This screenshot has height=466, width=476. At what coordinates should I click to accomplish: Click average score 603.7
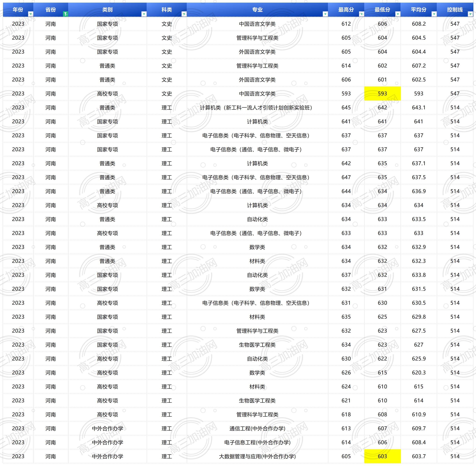(x=418, y=456)
